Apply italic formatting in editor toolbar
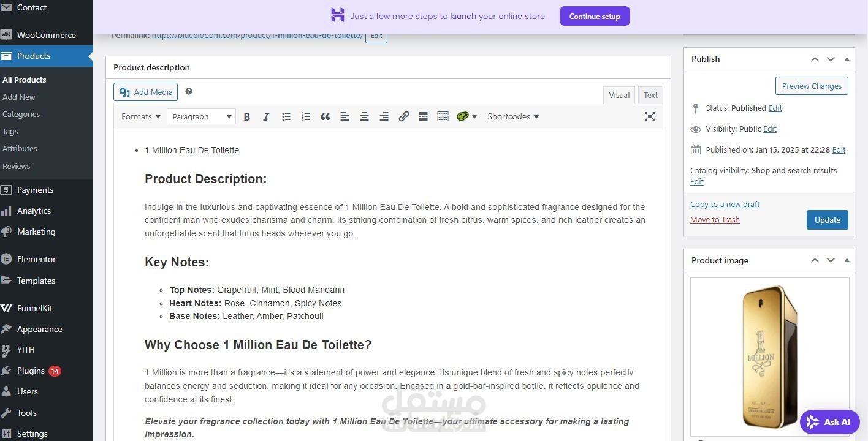The height and width of the screenshot is (441, 868). coord(266,116)
